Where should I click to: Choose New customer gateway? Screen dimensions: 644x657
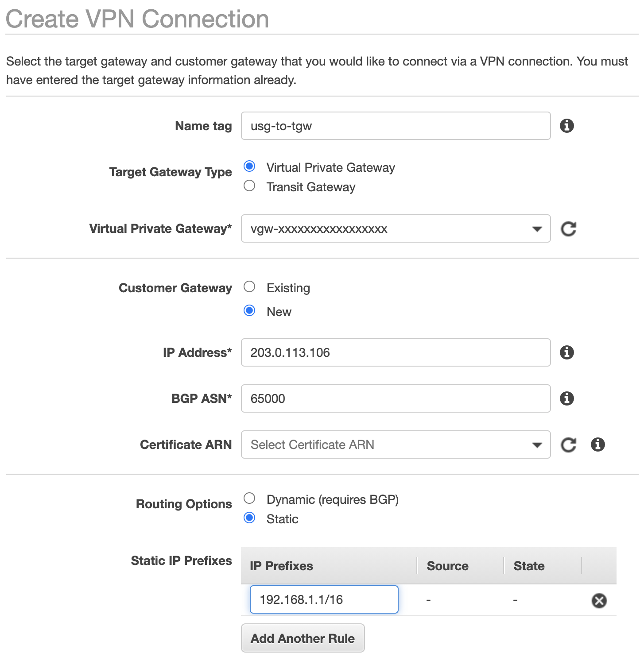[x=249, y=310]
